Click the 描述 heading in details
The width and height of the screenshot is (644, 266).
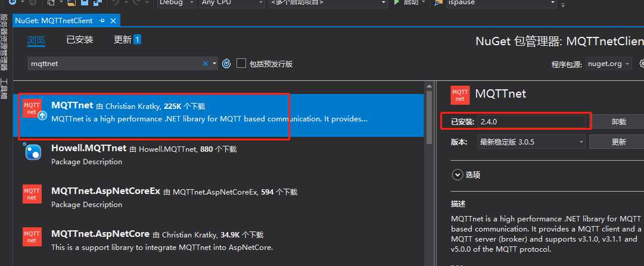pyautogui.click(x=458, y=204)
